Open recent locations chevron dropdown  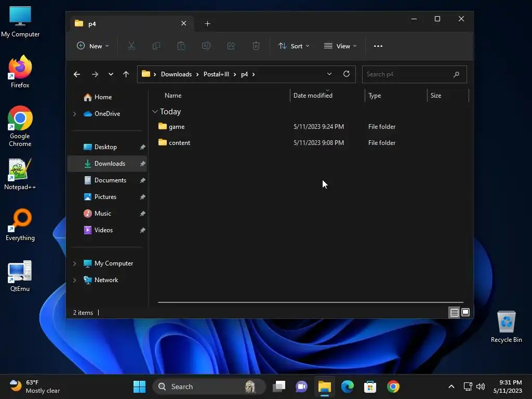pyautogui.click(x=111, y=74)
